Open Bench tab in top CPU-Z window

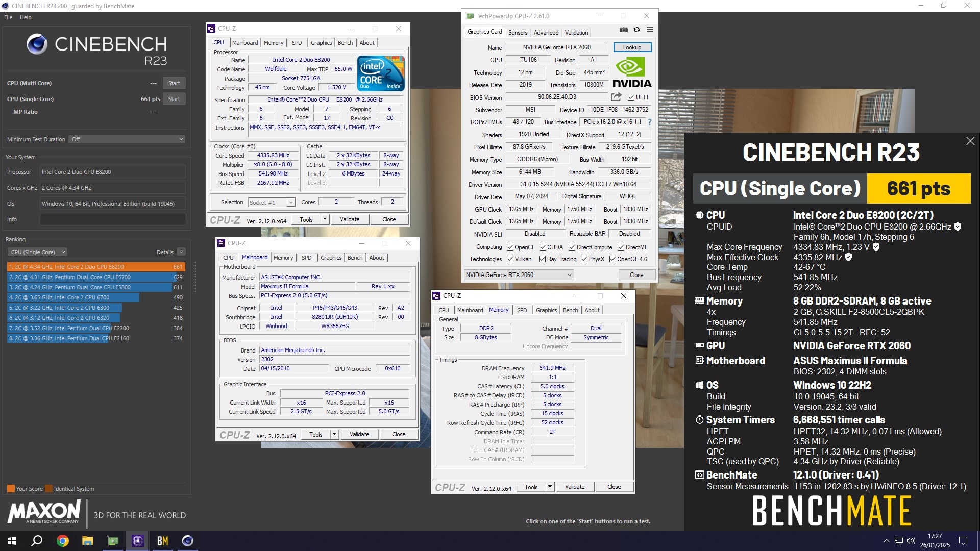[x=345, y=43]
